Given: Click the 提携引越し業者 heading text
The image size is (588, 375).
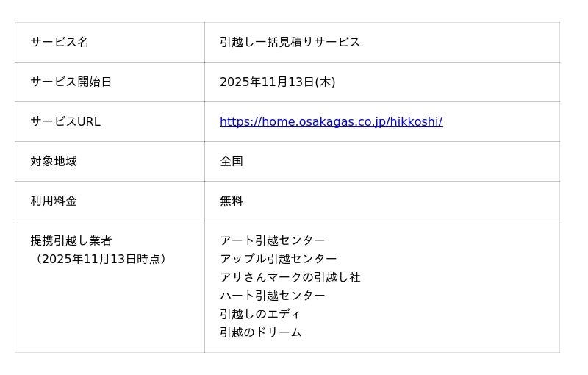Looking at the screenshot, I should click(71, 241).
